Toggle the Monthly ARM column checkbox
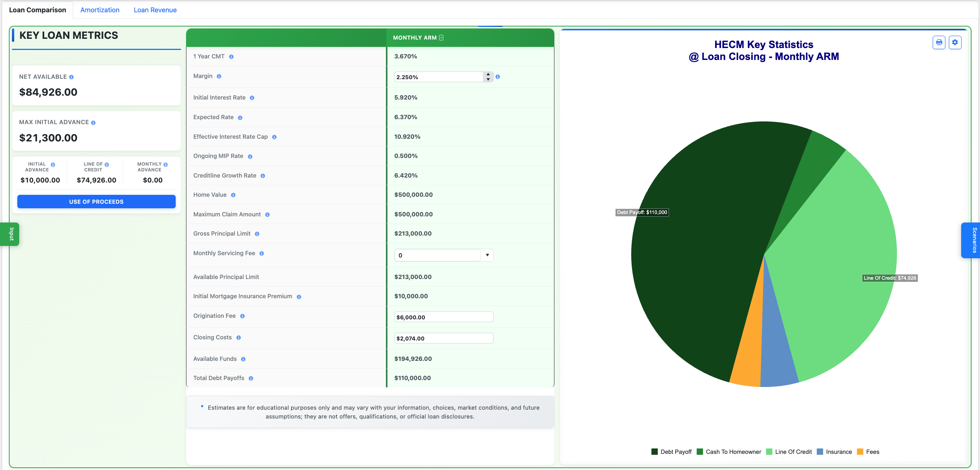 tap(441, 38)
